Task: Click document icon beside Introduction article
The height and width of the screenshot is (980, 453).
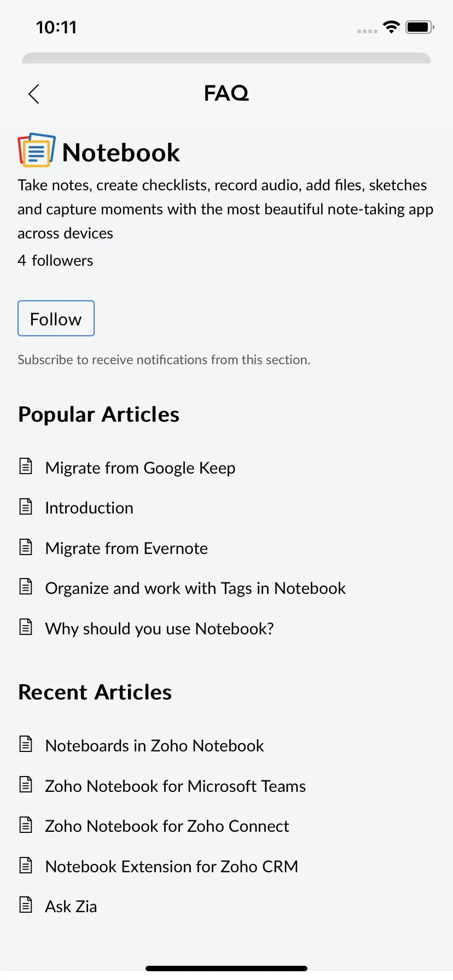Action: [x=26, y=506]
